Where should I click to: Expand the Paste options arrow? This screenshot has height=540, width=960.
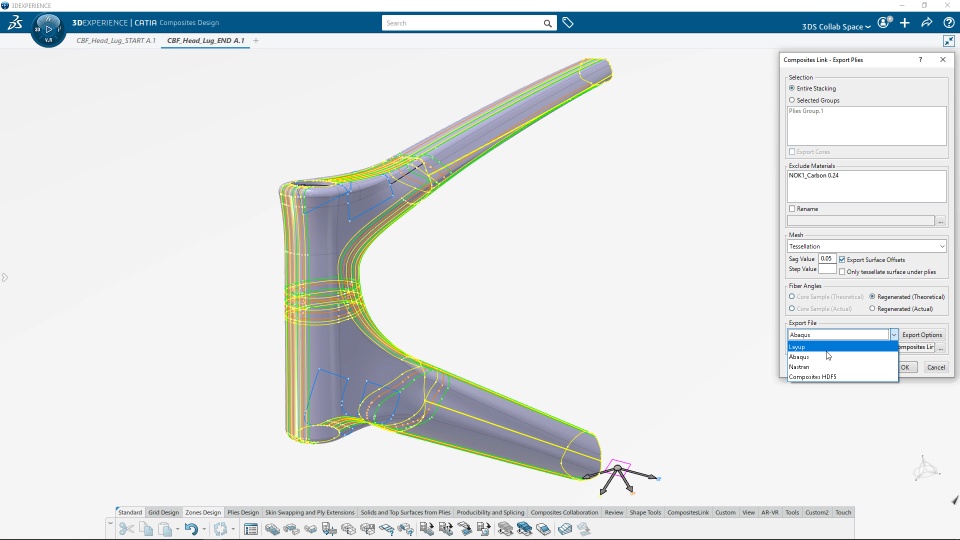(x=178, y=529)
